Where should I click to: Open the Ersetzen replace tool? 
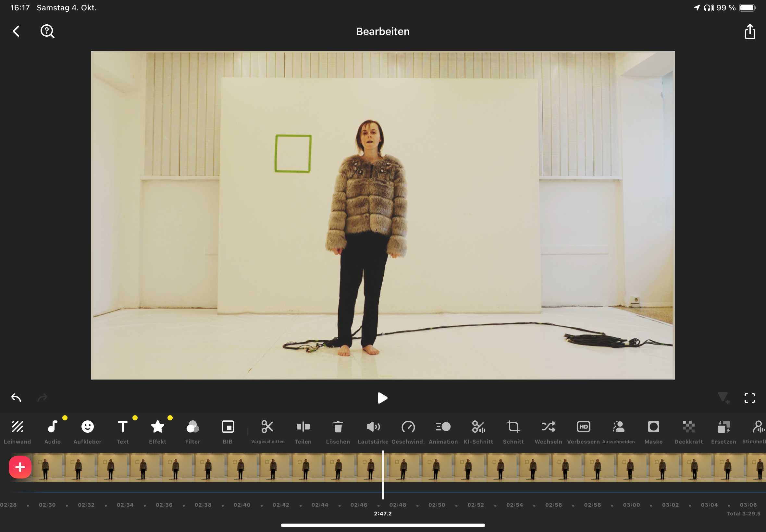[724, 432]
